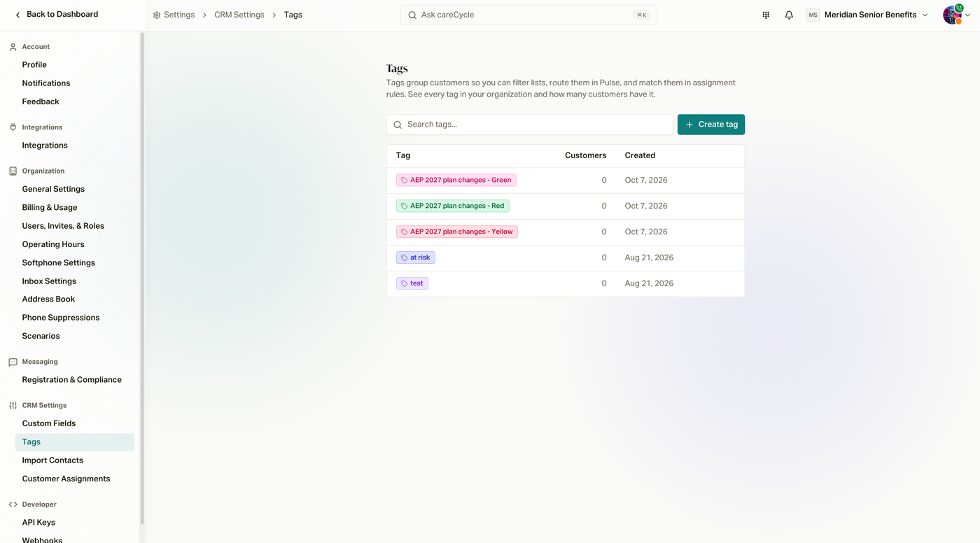Focus the Search tags field

[x=530, y=125]
